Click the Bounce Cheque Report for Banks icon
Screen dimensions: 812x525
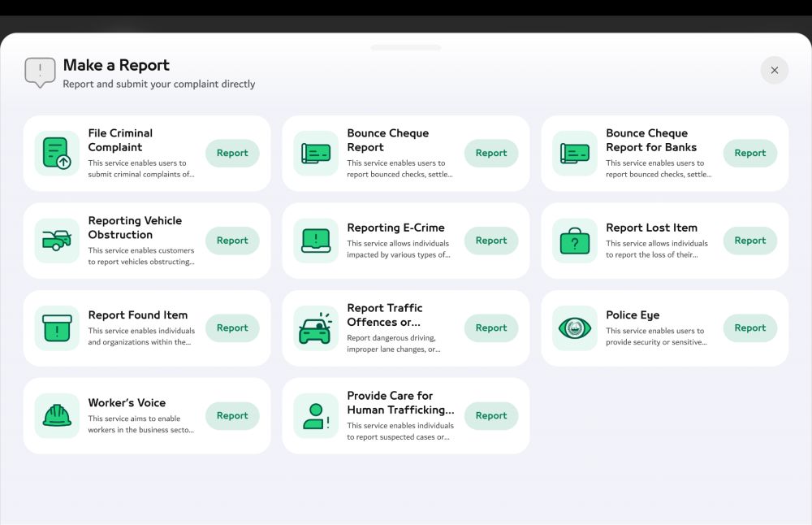click(x=575, y=153)
